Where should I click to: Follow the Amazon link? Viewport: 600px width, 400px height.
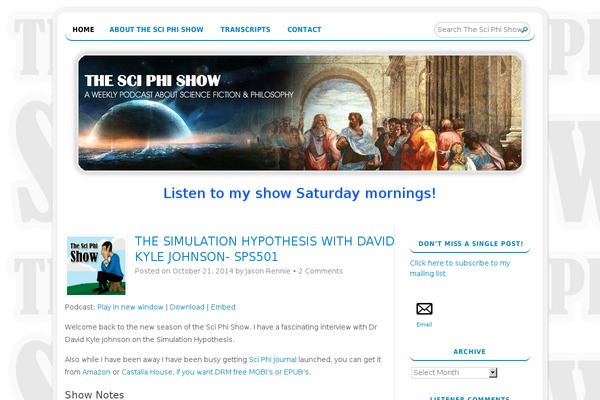pos(96,372)
